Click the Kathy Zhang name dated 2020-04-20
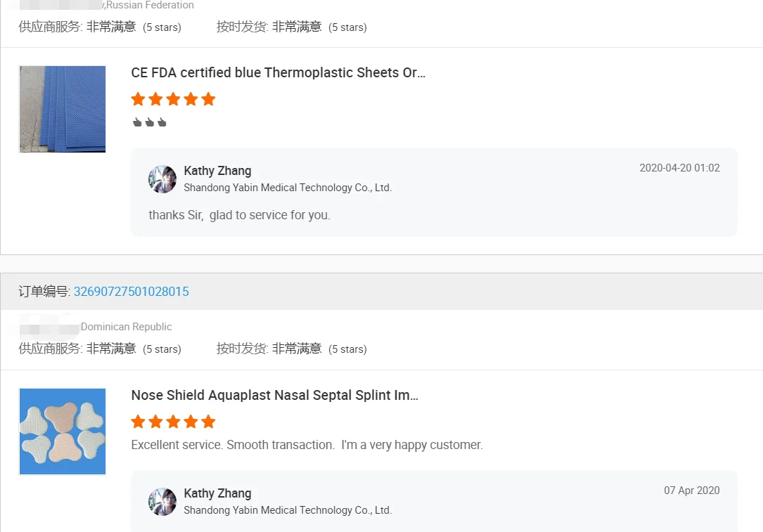The height and width of the screenshot is (532, 763). point(217,171)
